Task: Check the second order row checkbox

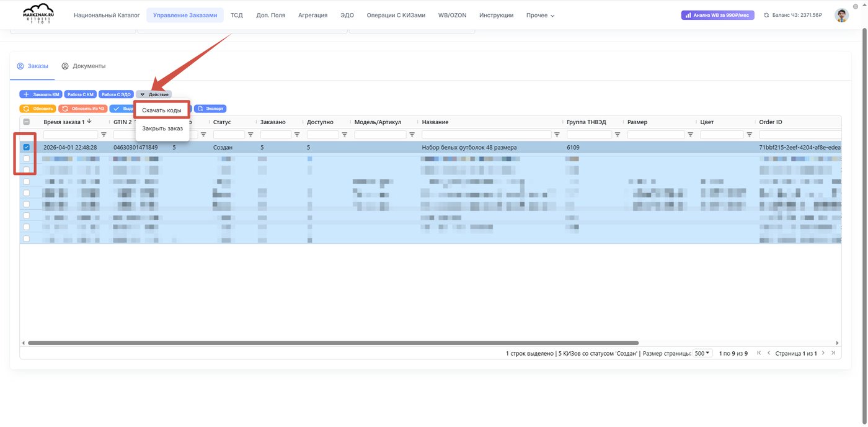Action: (26, 159)
